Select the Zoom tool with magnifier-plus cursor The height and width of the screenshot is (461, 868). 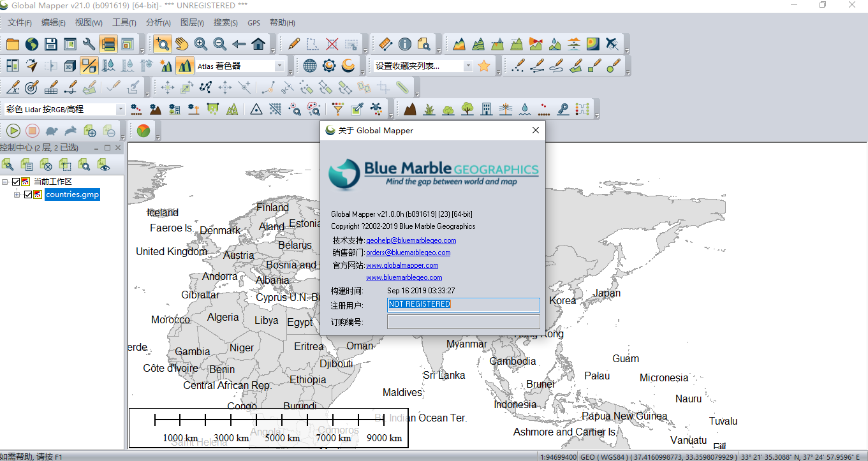(x=163, y=44)
